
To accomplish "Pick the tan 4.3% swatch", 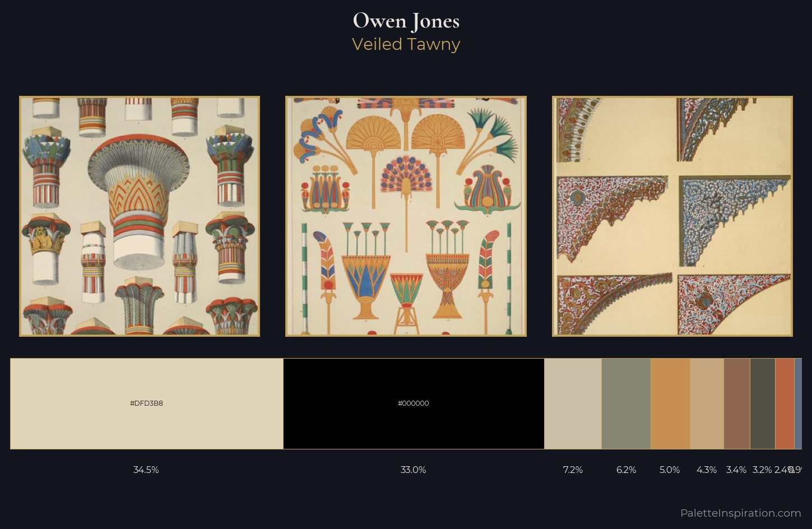I will point(707,403).
